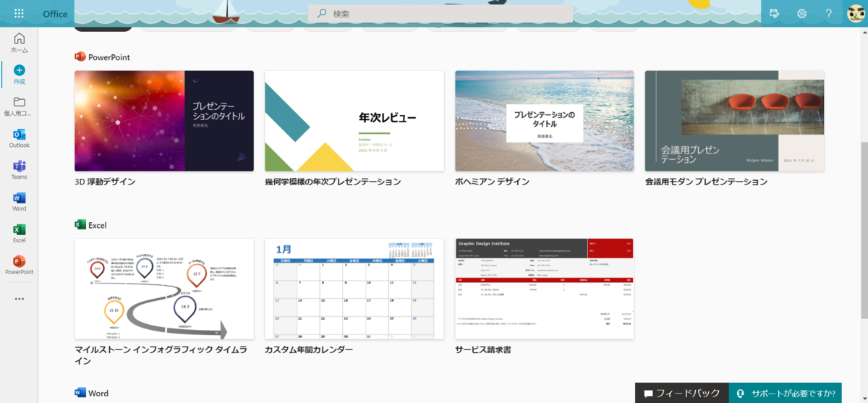This screenshot has width=868, height=403.
Task: Click the フィードバック button
Action: tap(682, 393)
